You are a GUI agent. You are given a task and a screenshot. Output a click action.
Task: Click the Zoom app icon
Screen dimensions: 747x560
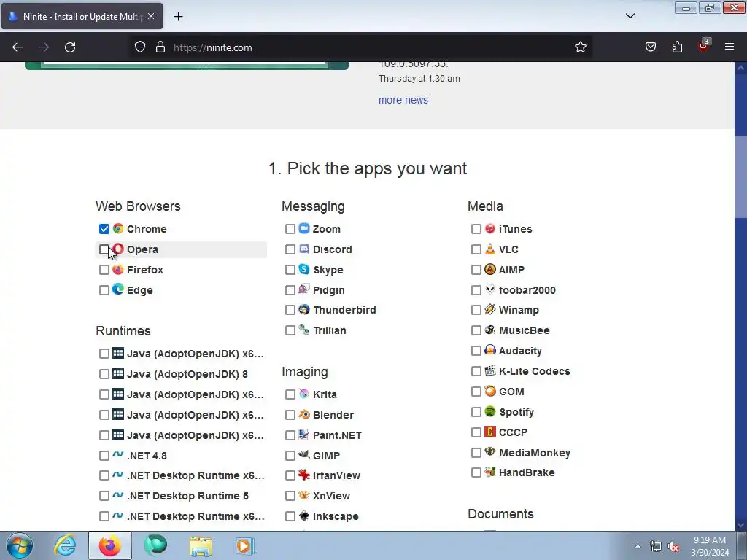[304, 228]
